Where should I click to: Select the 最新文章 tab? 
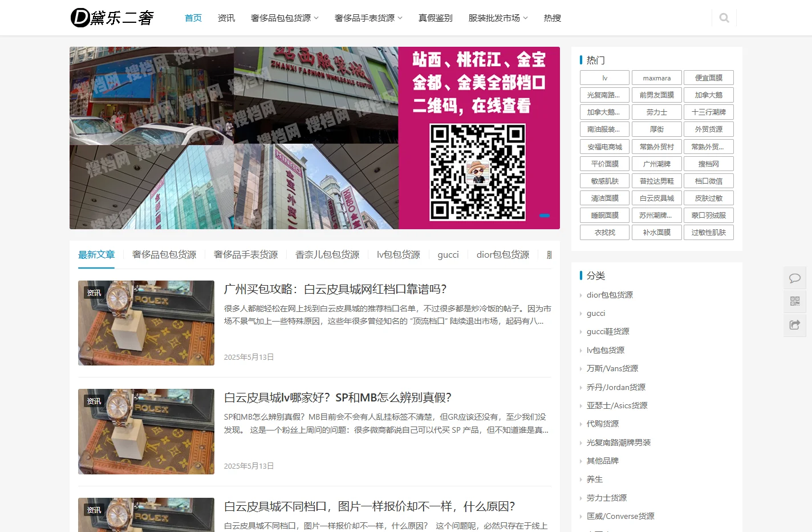(x=96, y=254)
